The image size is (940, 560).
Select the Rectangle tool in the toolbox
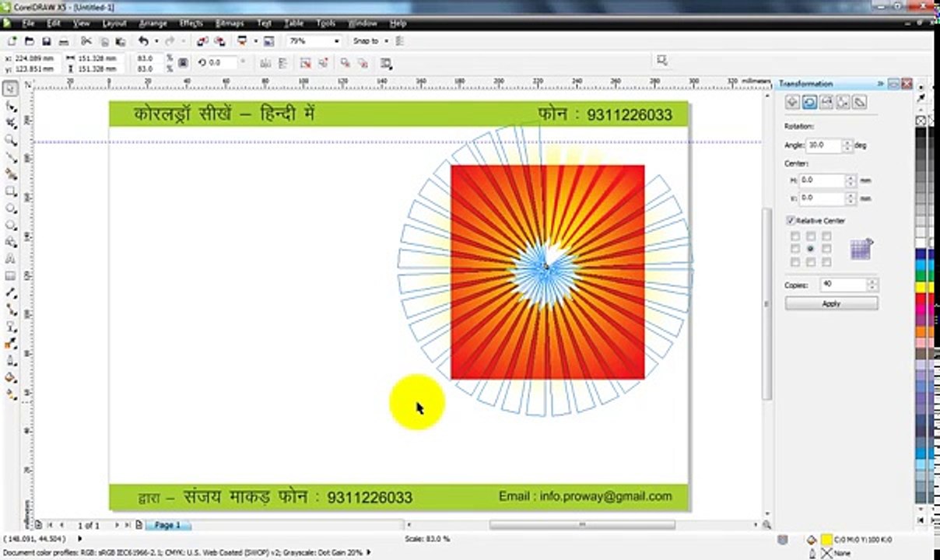[x=11, y=191]
